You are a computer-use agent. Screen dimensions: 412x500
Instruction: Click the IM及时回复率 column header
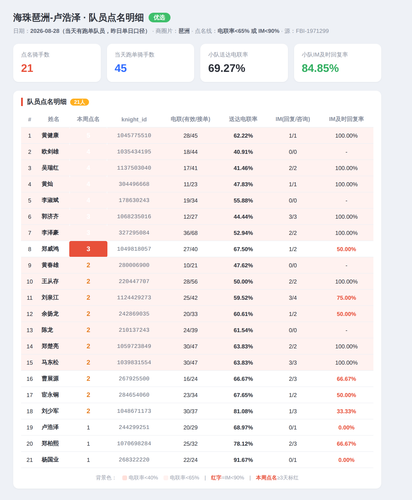pyautogui.click(x=346, y=119)
